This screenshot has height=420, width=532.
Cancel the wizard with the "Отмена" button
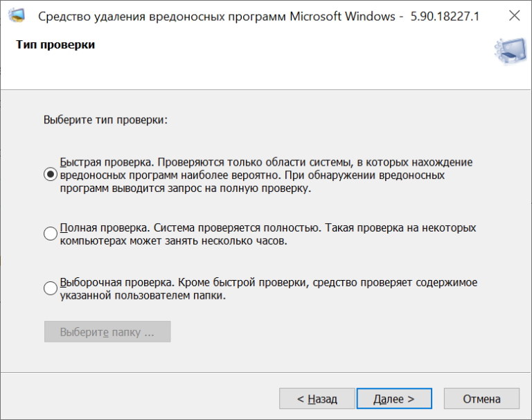pos(481,399)
